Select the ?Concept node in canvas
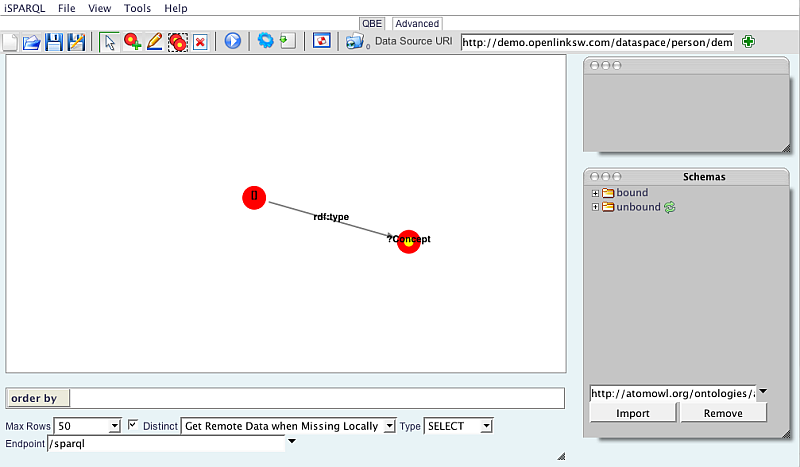The height and width of the screenshot is (467, 800). (x=408, y=241)
